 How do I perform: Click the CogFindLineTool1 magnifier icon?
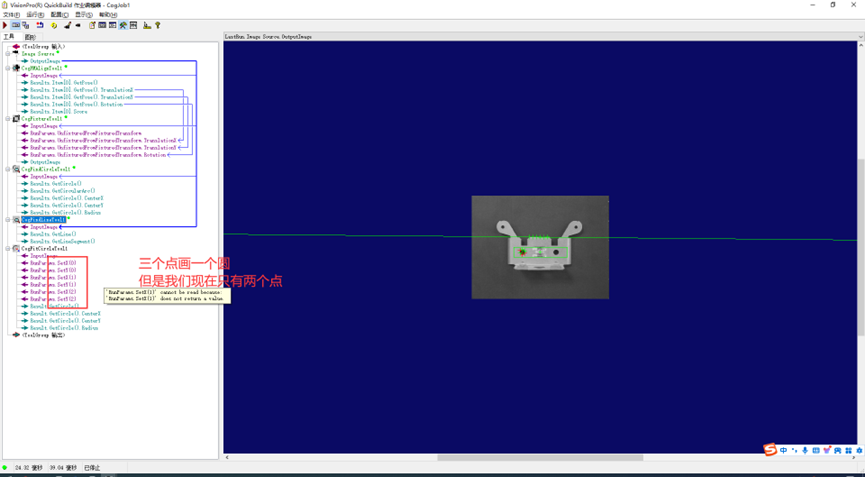coord(16,219)
